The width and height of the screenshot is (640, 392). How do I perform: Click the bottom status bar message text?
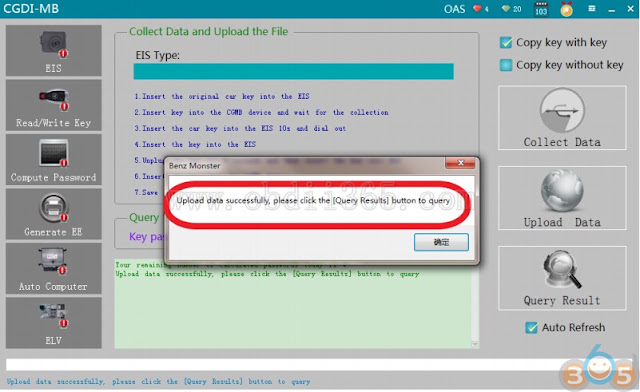coord(158,381)
